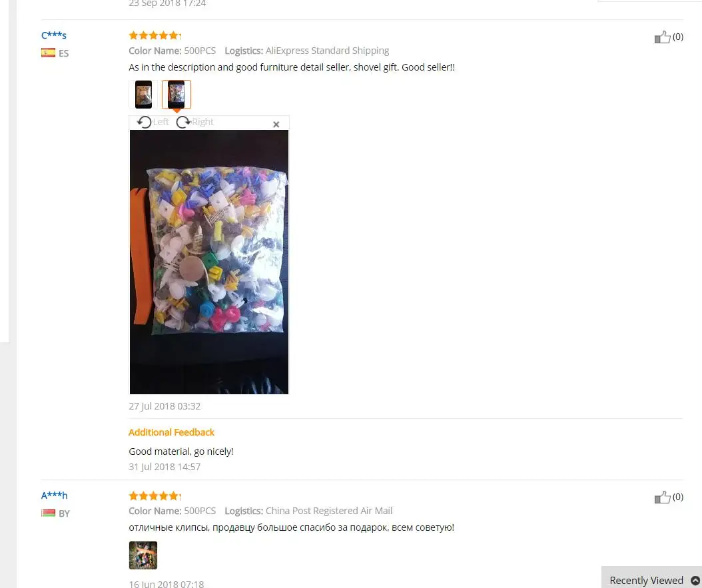702x588 pixels.
Task: Rotate the review photo right
Action: (194, 122)
